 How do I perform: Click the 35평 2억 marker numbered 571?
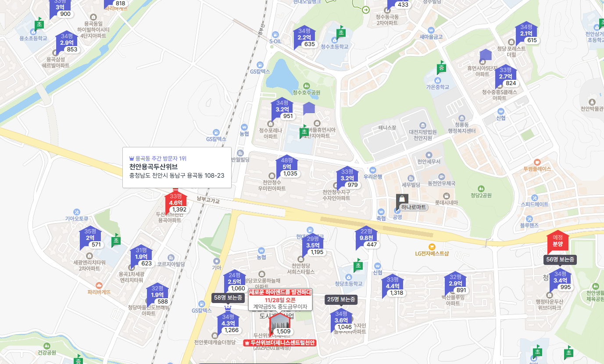(x=90, y=238)
